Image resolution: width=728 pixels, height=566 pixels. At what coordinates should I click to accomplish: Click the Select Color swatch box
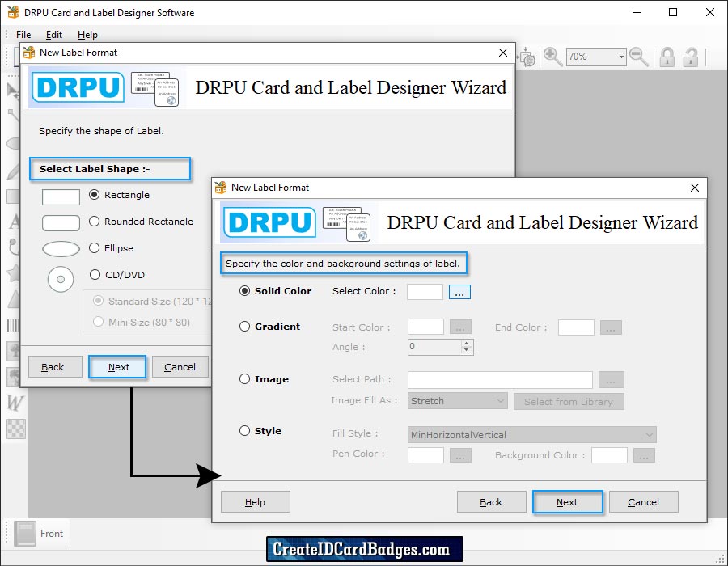(x=425, y=292)
